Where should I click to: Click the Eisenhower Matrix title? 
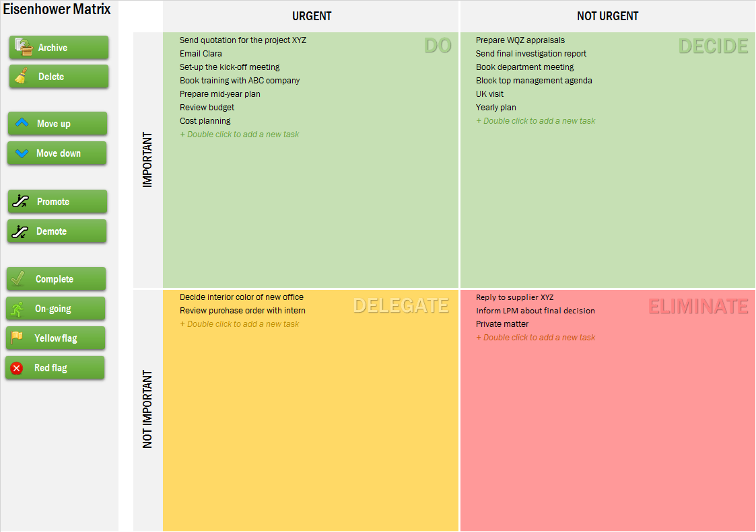pyautogui.click(x=57, y=9)
